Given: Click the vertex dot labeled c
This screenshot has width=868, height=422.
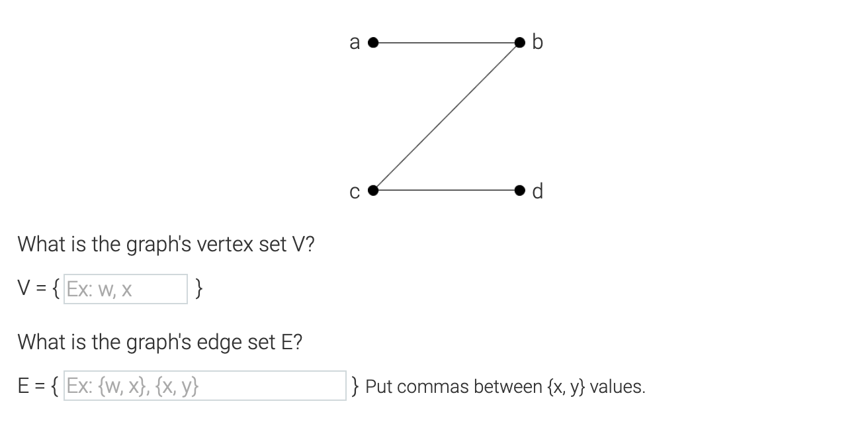Looking at the screenshot, I should point(372,191).
